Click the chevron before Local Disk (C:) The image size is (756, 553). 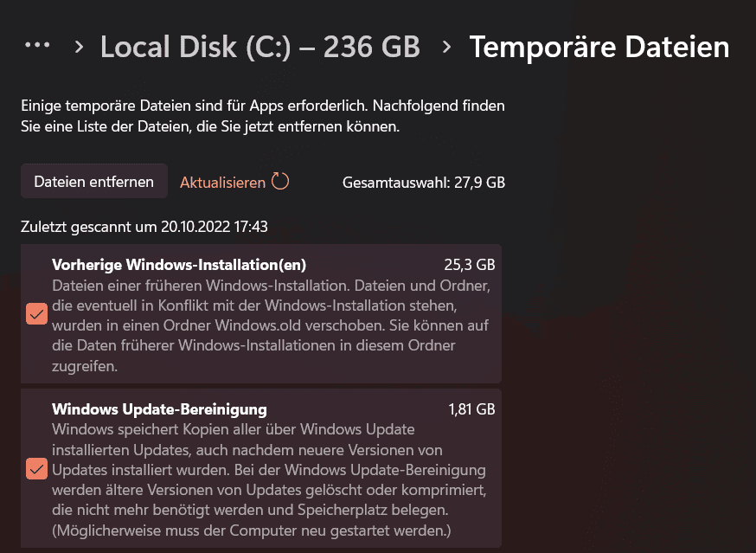click(x=80, y=47)
